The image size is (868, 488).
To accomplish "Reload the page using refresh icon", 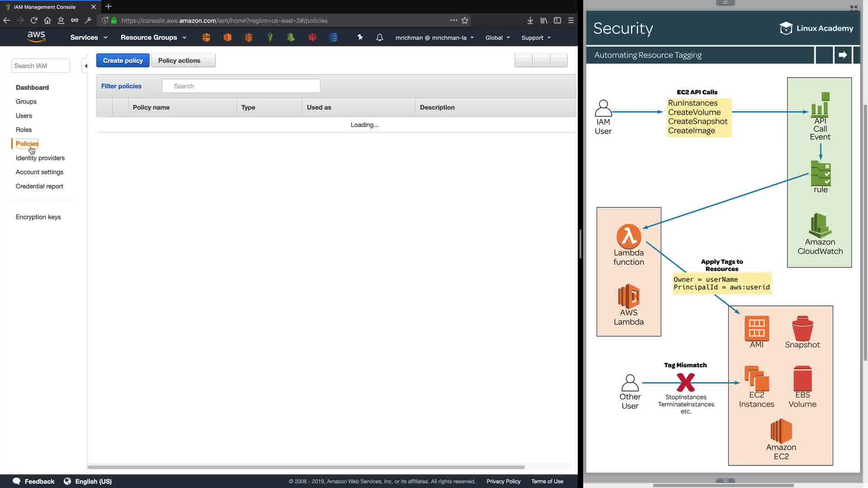I will tap(34, 20).
